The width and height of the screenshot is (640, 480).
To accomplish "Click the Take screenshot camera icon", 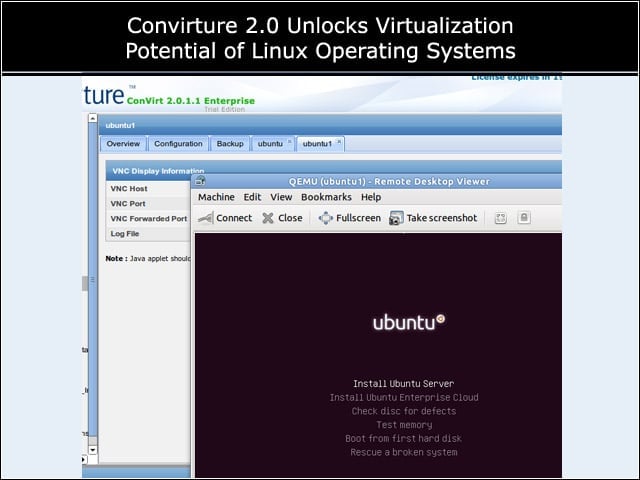I will click(x=396, y=218).
